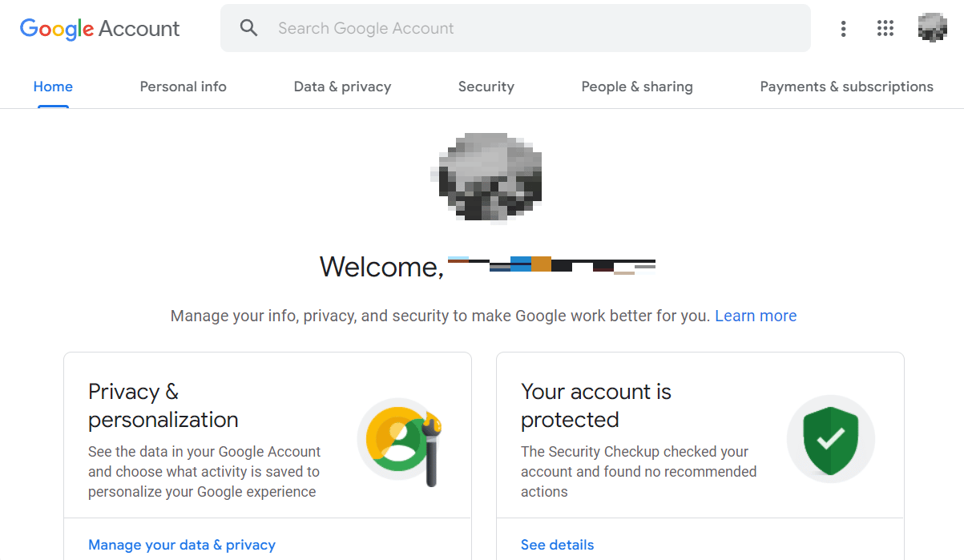
Task: Open the profile avatar in header
Action: [933, 28]
